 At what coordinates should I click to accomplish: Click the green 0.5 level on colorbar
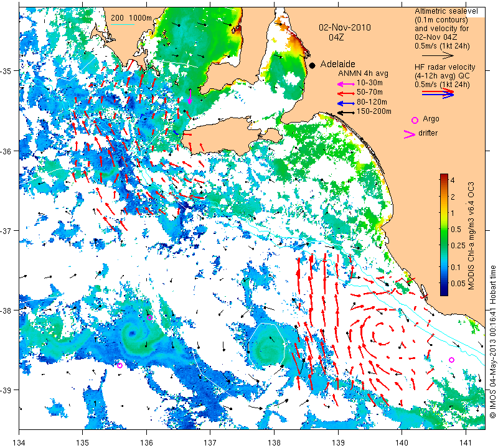444,229
